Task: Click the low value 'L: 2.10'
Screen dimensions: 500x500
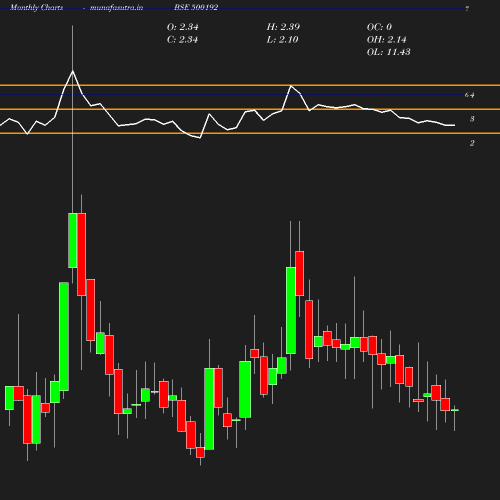Action: pos(282,40)
